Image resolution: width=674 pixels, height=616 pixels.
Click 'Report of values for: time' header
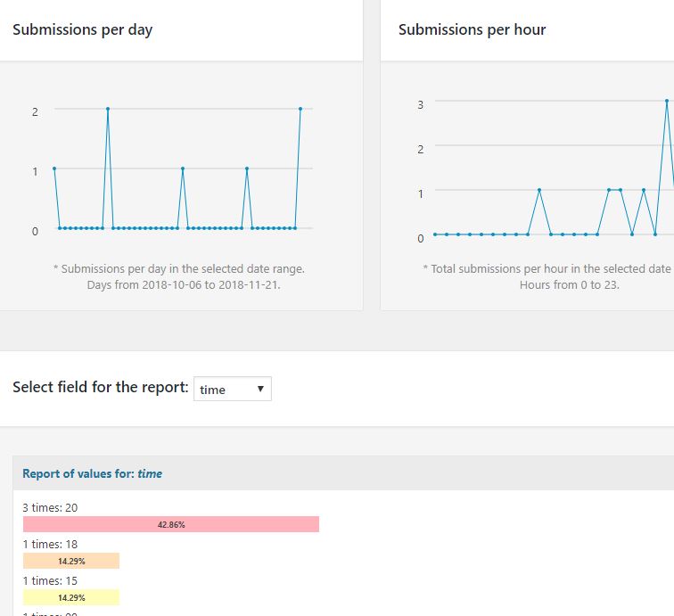(93, 473)
